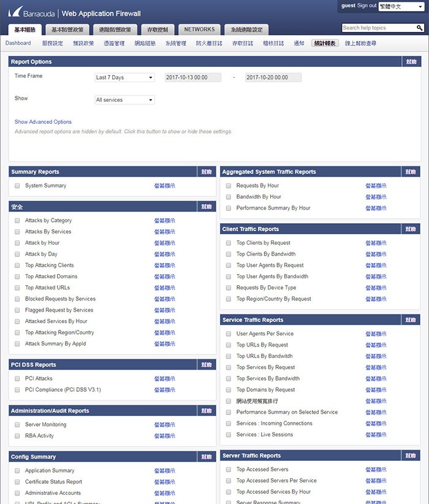Open help for PCI DSS Reports
This screenshot has width=429, height=504.
coord(207,365)
